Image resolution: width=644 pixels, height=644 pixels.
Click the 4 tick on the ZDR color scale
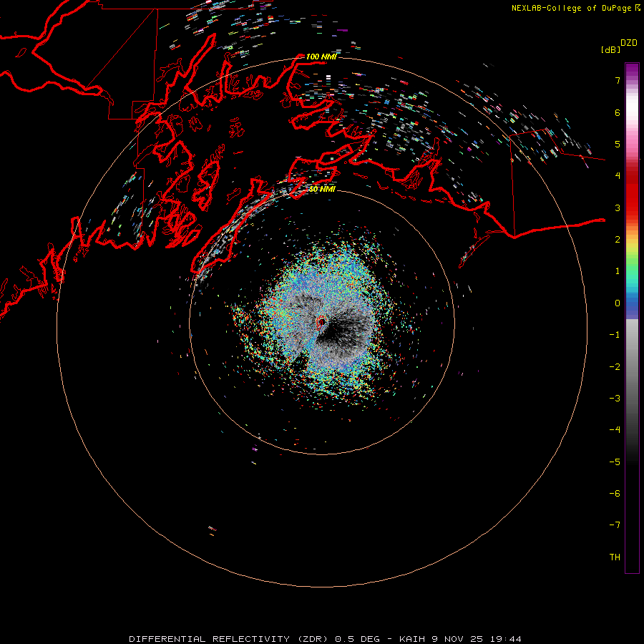point(618,176)
